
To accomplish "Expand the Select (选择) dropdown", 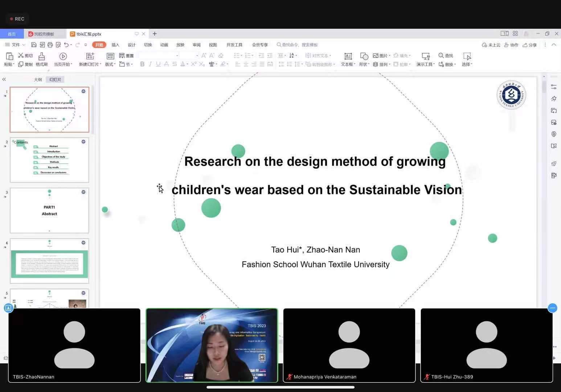I will tap(467, 64).
